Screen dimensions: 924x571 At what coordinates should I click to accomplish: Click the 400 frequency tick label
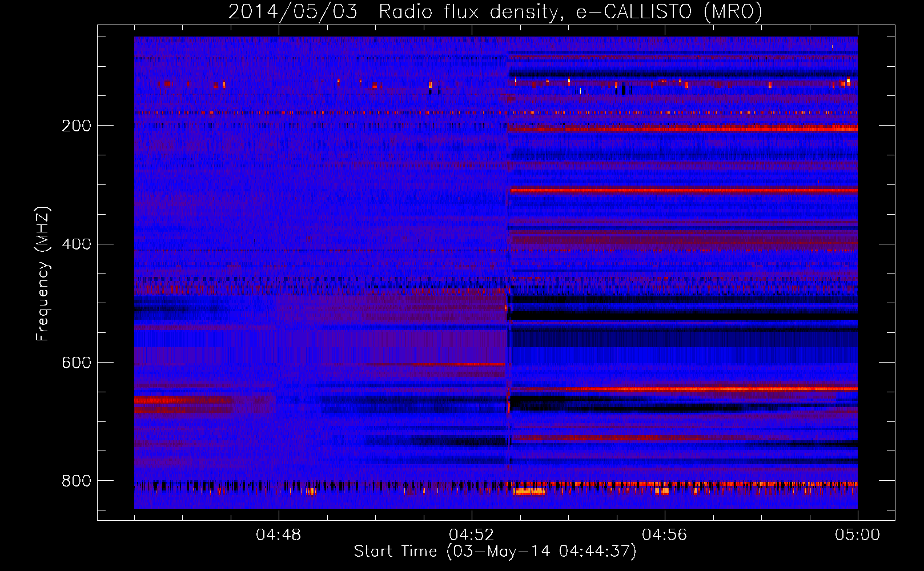77,244
